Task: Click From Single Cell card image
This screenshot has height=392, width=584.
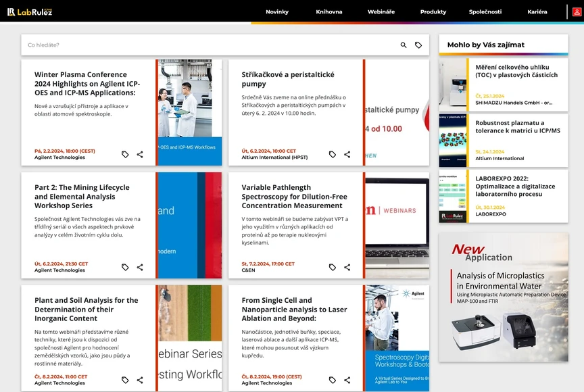Action: [397, 338]
